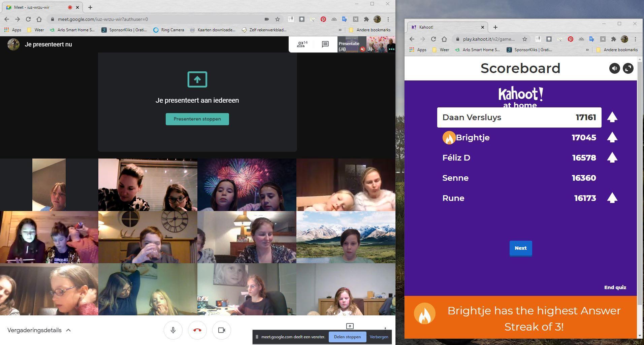
Task: Select video tile with fireworks background
Action: pos(247,185)
